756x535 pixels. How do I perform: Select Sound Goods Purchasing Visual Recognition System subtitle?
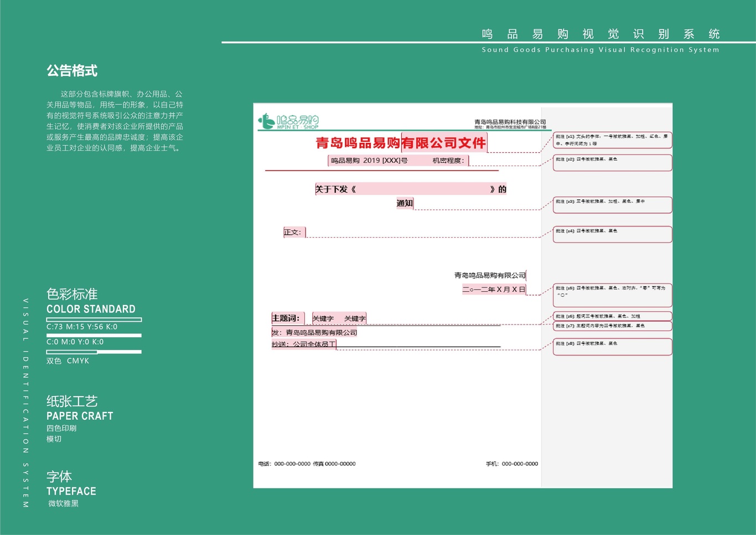pos(600,50)
